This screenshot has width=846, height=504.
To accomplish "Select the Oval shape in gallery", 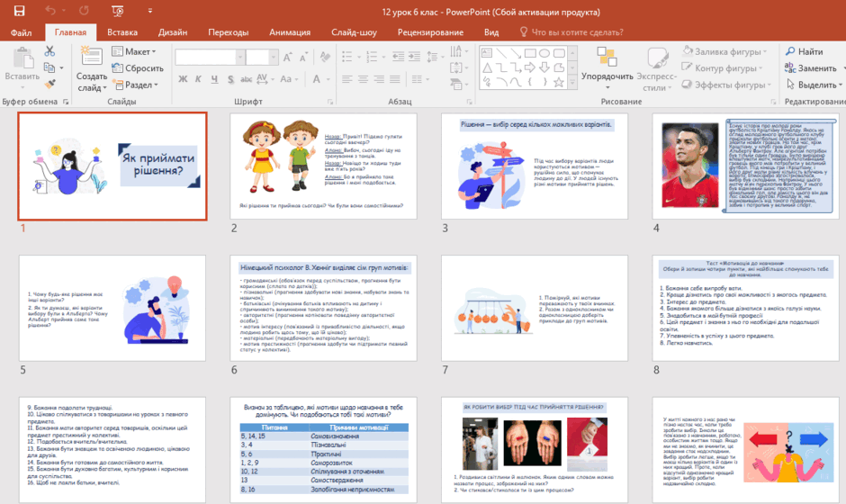I will [x=544, y=53].
